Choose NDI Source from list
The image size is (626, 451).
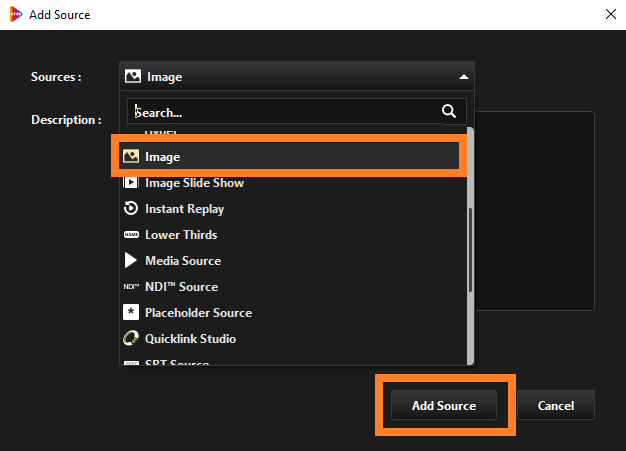(293, 287)
